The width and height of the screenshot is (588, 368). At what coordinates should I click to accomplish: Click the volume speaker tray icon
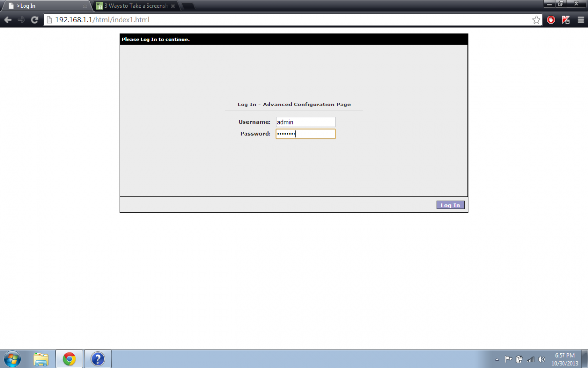pos(541,359)
